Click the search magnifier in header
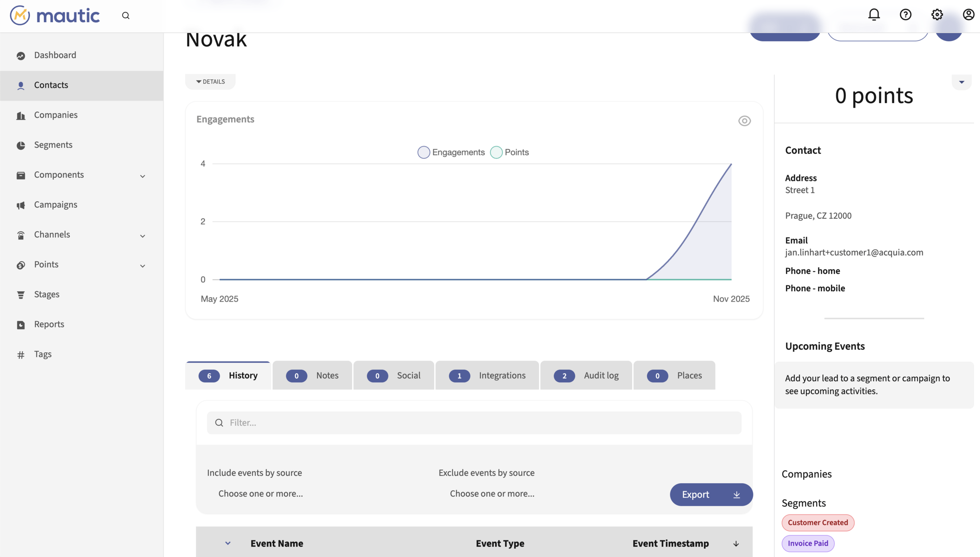The width and height of the screenshot is (980, 557). [126, 16]
